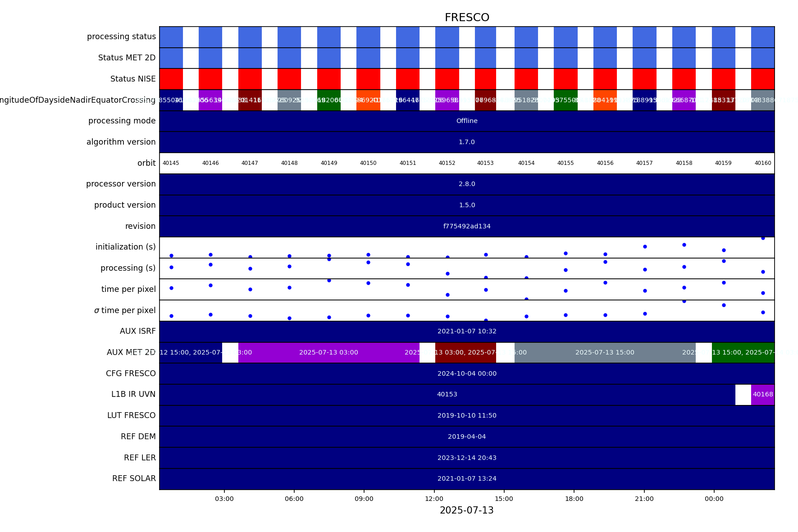
Task: Click the REF LER value 2023-12-14 20:43
Action: 467,458
